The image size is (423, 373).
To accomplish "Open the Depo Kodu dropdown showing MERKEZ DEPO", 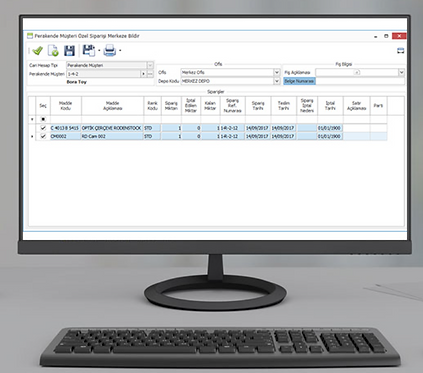I will pyautogui.click(x=277, y=81).
